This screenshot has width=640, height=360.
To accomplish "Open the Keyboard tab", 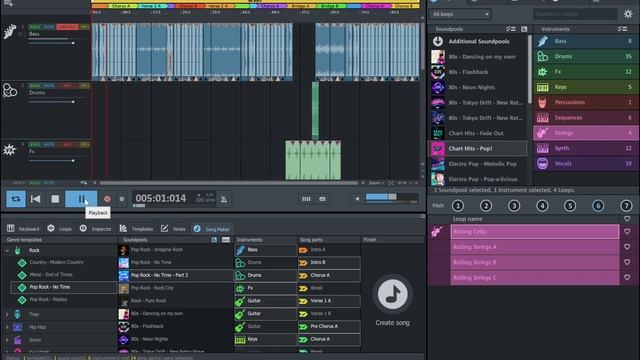I will point(23,229).
